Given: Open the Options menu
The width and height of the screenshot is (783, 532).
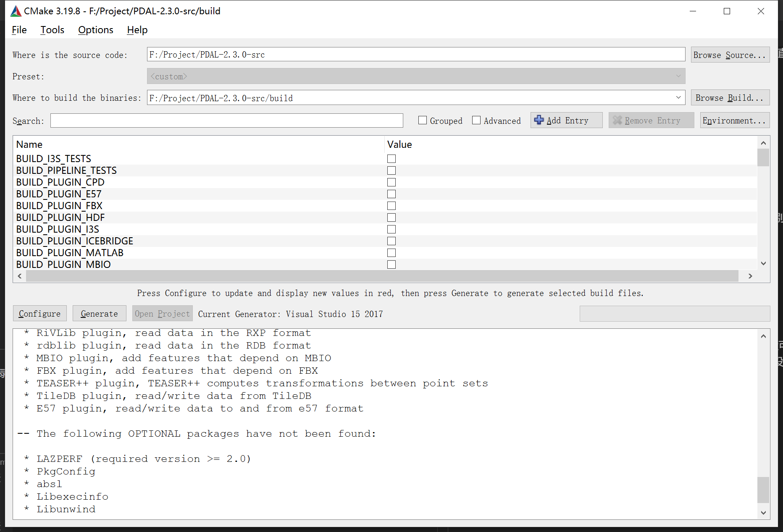Looking at the screenshot, I should click(96, 30).
